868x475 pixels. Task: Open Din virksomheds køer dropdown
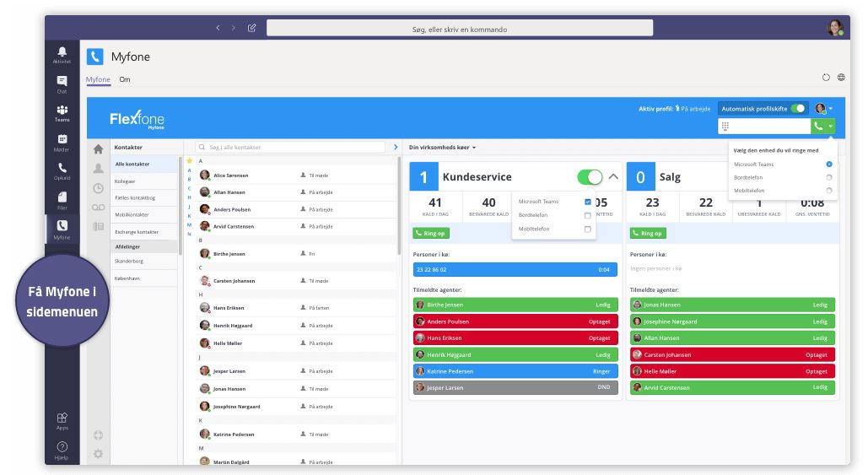[x=442, y=148]
